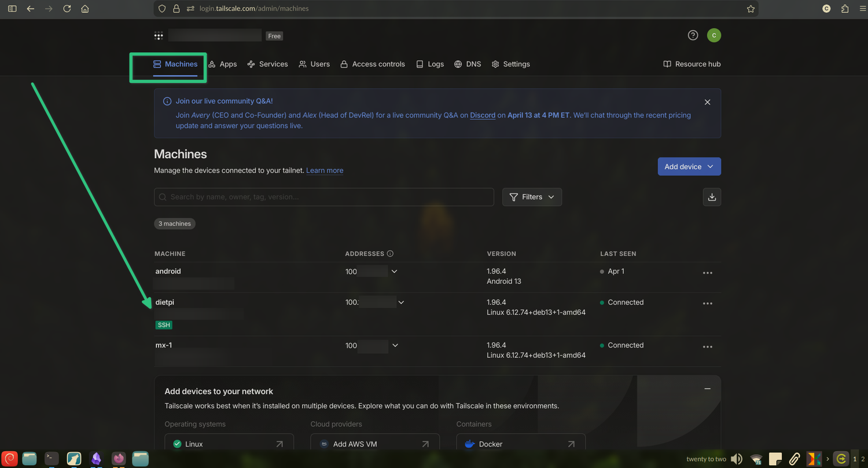Viewport: 868px width, 468px height.
Task: Open the Users tab
Action: [x=314, y=64]
